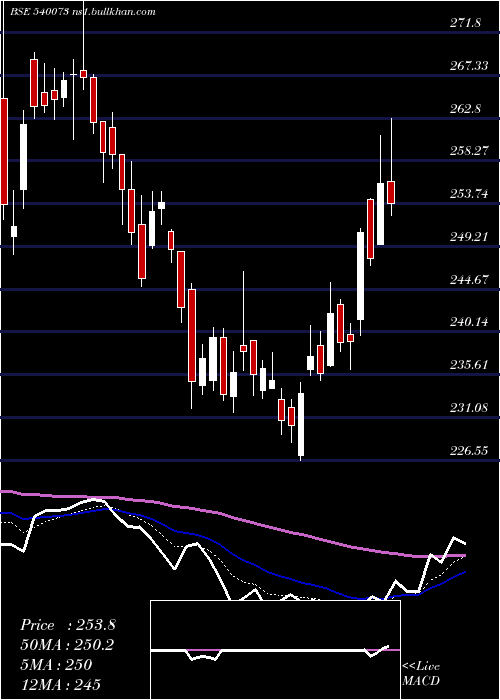Click the last red candle near 253.74

coord(391,192)
